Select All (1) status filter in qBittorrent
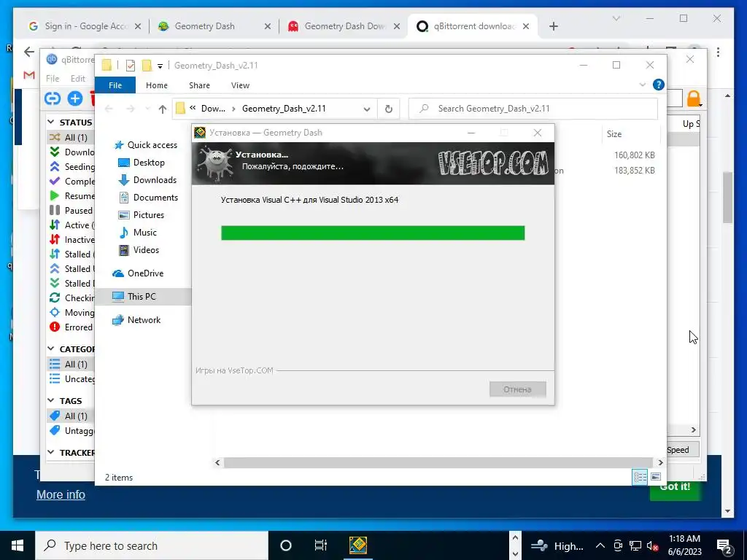The image size is (747, 560). pos(71,138)
